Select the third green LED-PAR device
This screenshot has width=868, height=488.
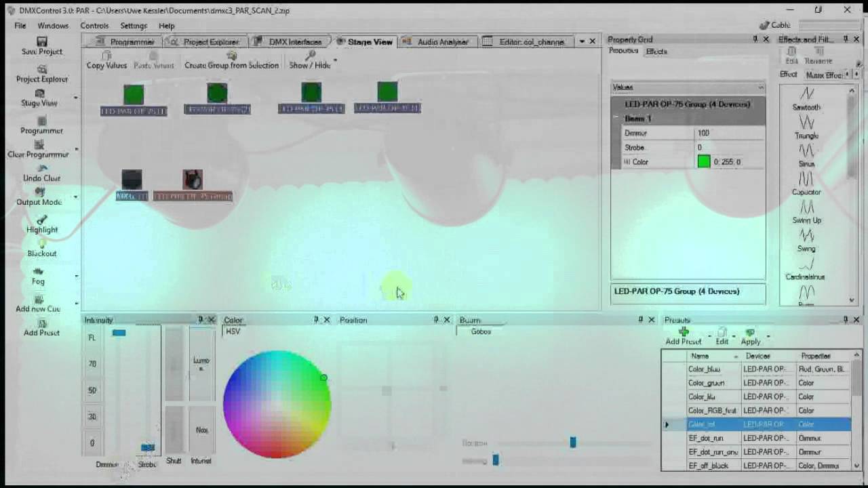[311, 92]
